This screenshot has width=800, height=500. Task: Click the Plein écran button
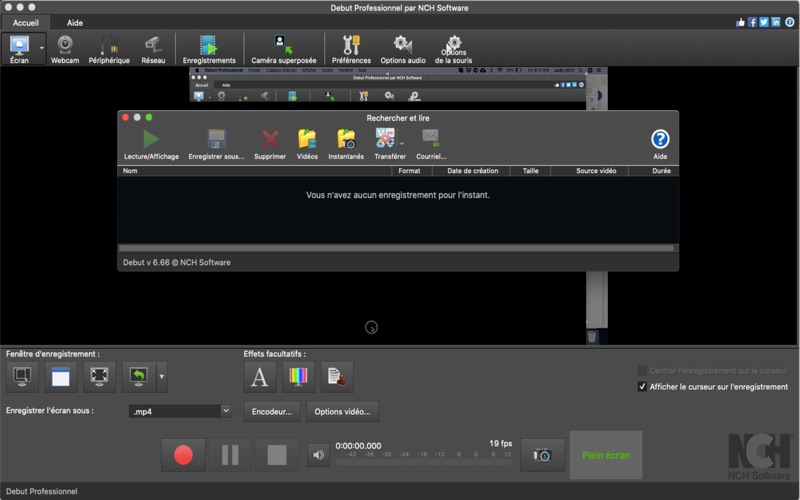(x=606, y=455)
